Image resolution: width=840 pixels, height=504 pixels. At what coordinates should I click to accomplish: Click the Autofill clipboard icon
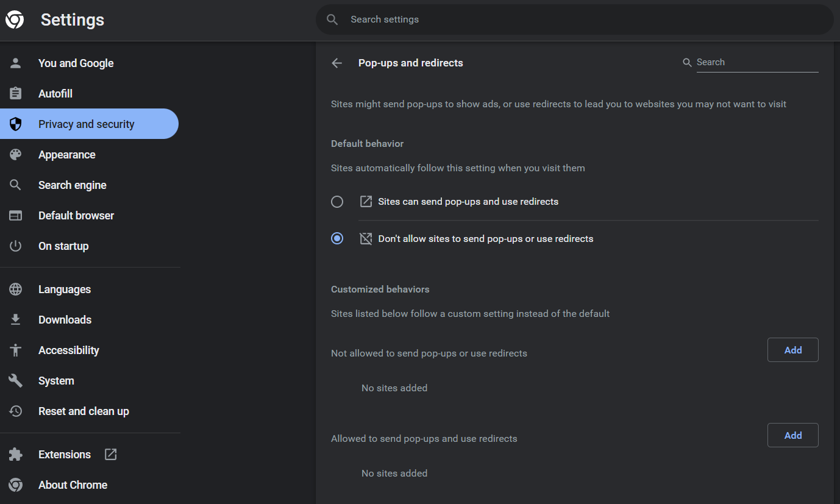(16, 93)
